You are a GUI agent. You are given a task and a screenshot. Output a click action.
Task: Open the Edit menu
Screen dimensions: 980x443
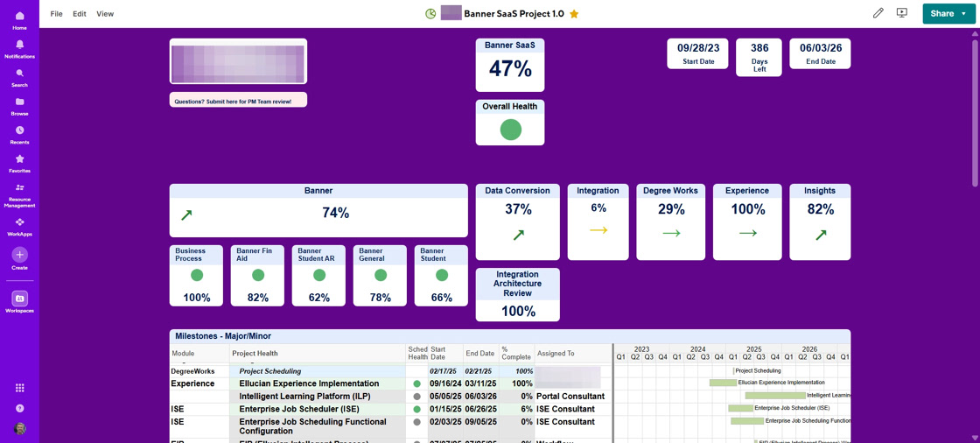click(80, 14)
